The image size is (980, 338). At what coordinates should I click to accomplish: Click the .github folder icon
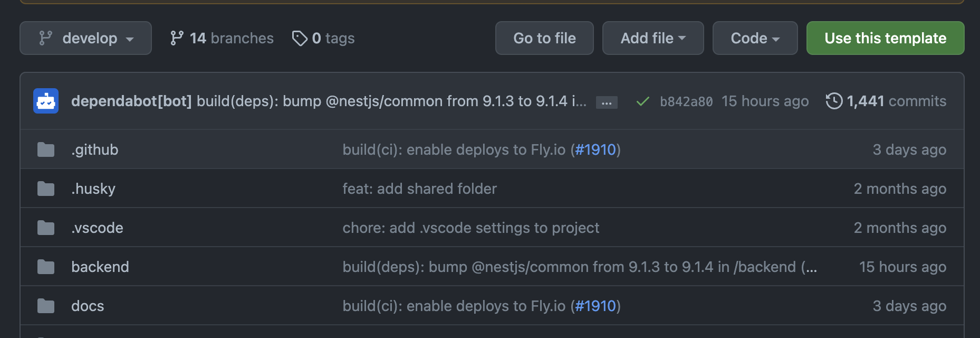(x=46, y=150)
